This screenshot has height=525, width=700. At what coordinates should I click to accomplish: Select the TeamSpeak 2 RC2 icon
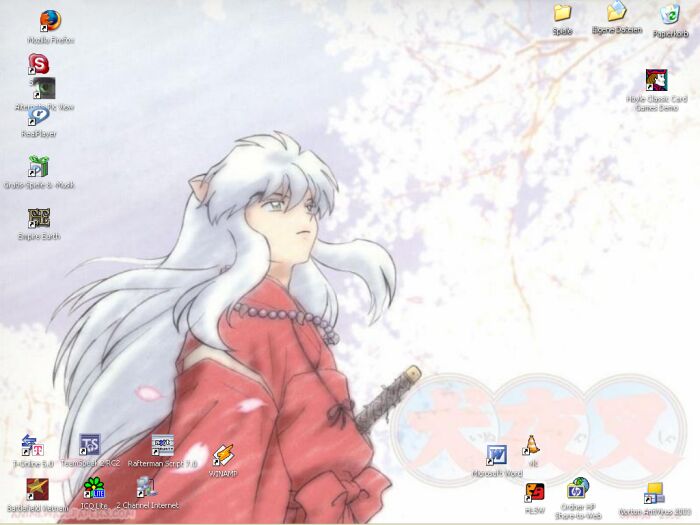[90, 445]
